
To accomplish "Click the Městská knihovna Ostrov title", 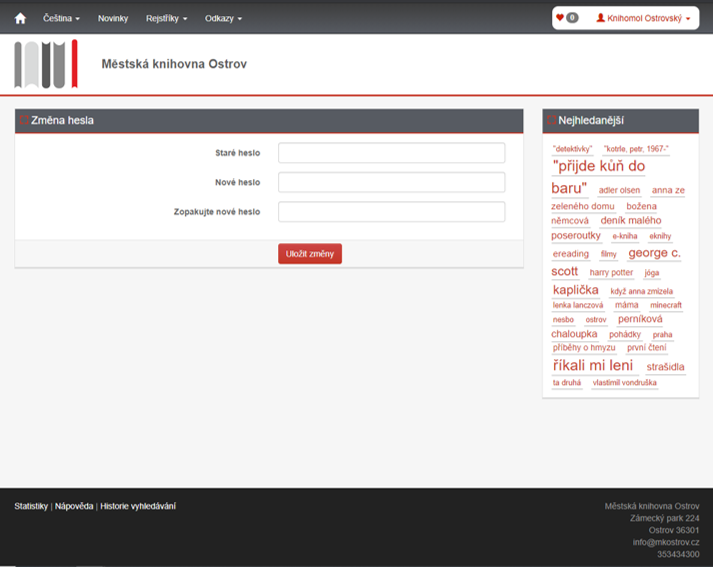I will pos(174,64).
